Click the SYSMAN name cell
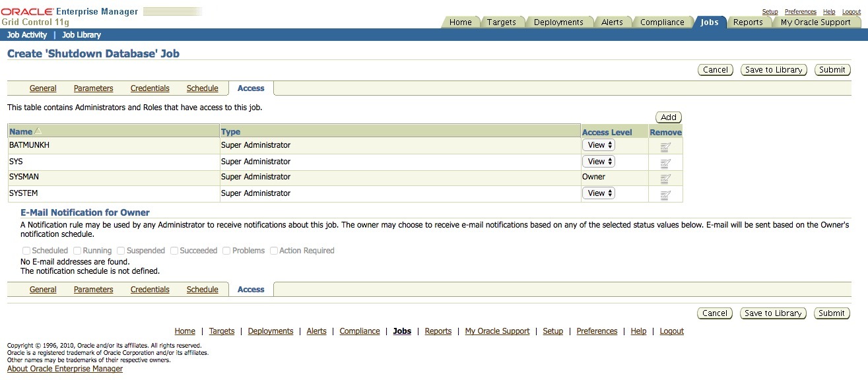 pyautogui.click(x=114, y=177)
